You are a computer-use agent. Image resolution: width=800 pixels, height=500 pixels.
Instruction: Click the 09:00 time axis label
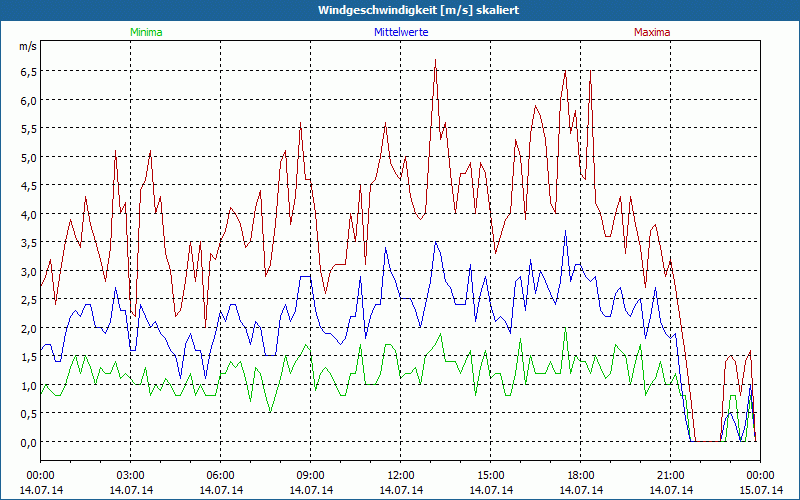311,476
